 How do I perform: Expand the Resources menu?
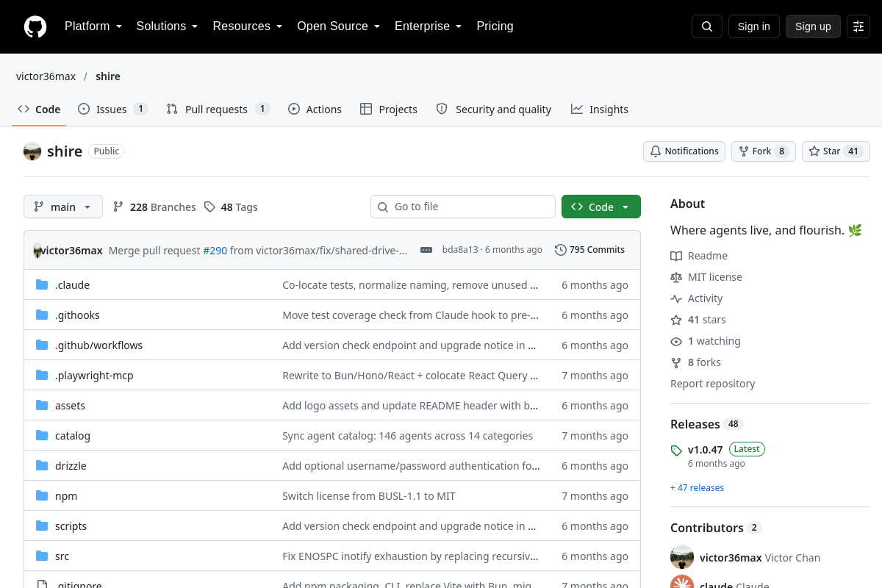click(248, 26)
